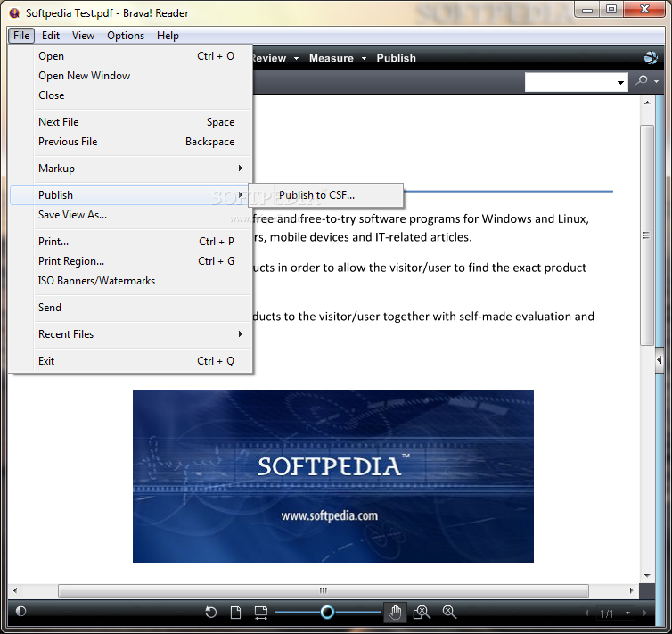672x634 pixels.
Task: Open the Edit menu
Action: [51, 36]
